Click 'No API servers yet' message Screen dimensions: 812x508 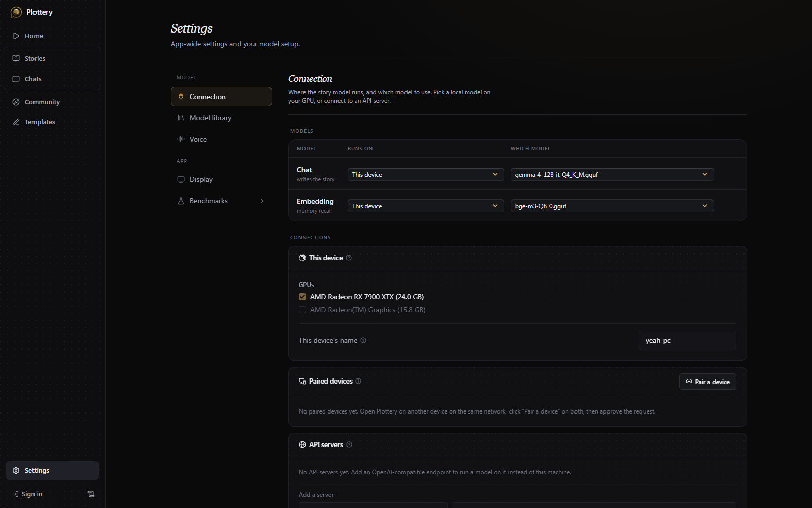coord(435,472)
